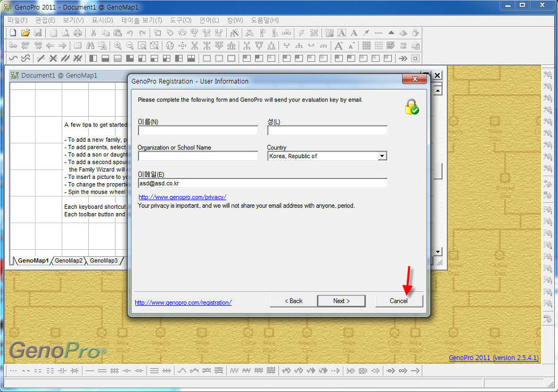This screenshot has width=558, height=392.
Task: Switch to the GenoMap3 tab
Action: click(104, 261)
